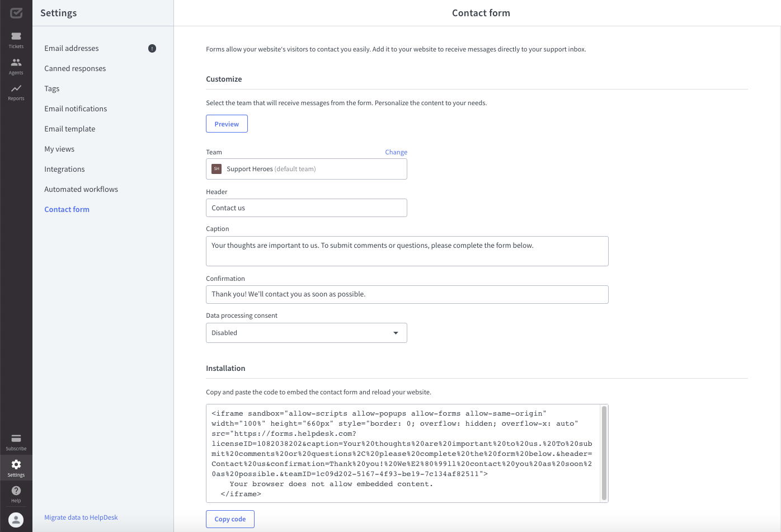781x532 pixels.
Task: Edit the Header text field
Action: [x=306, y=208]
